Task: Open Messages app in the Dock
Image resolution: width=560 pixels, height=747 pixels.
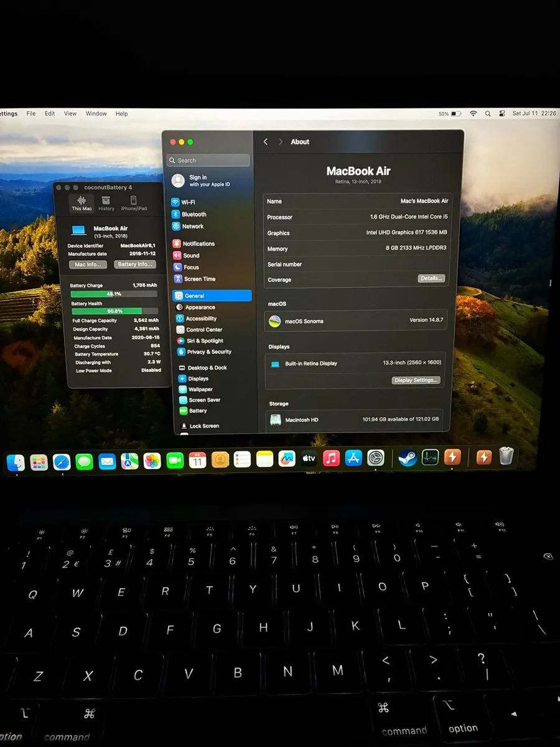Action: click(x=84, y=461)
